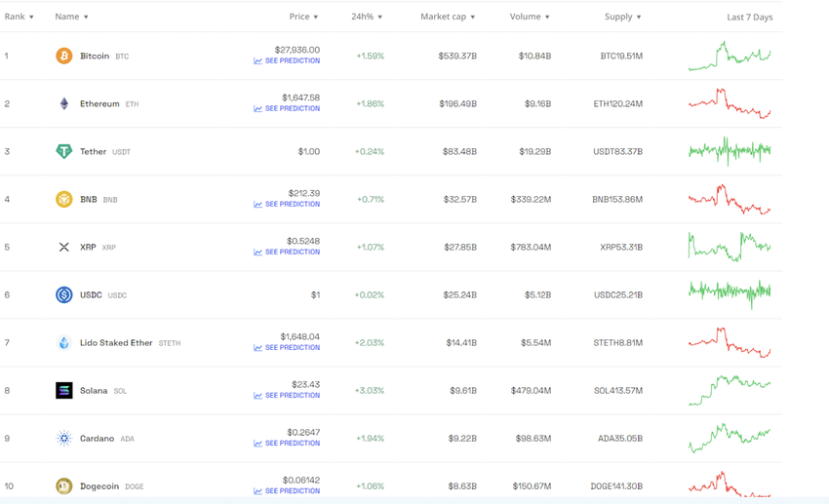Select the USDT ticker symbol
Viewport: 829px width, 504px height.
tap(121, 152)
